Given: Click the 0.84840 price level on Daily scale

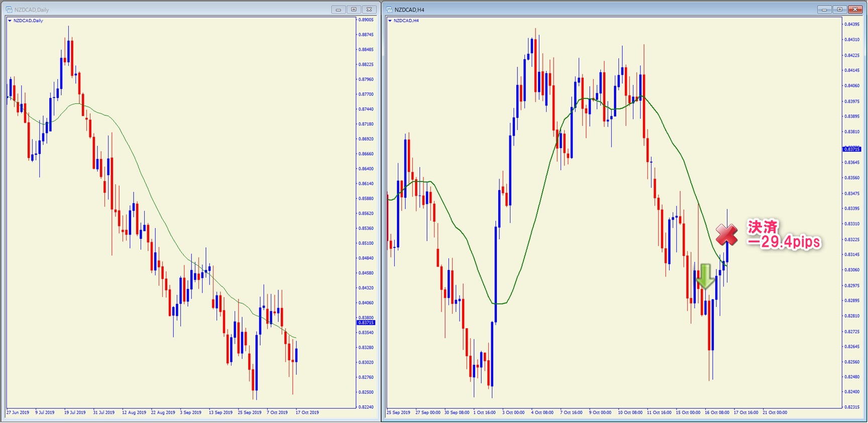Looking at the screenshot, I should coord(366,258).
